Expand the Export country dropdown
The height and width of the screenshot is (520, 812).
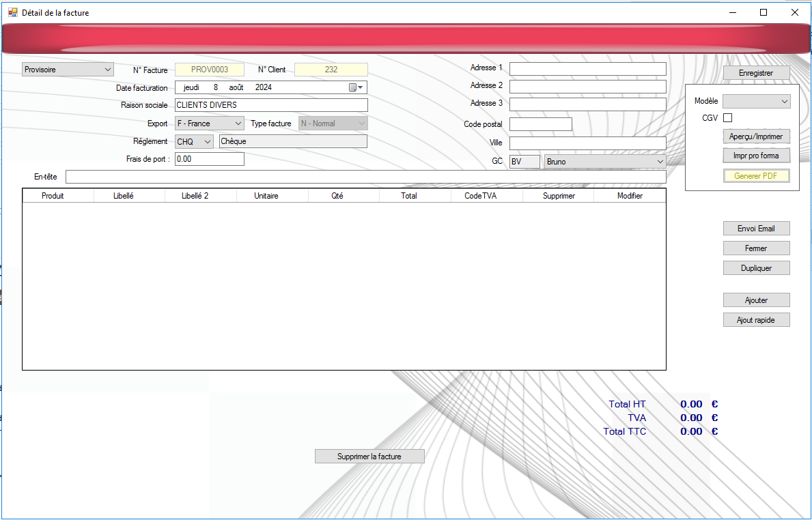209,124
